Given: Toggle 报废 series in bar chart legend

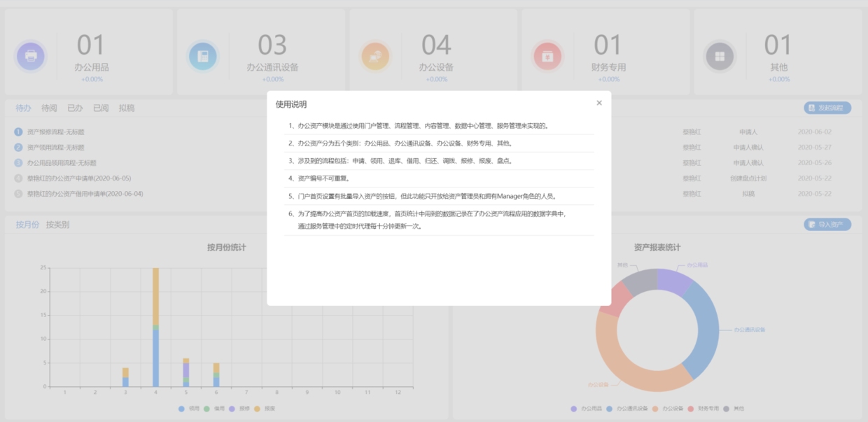Looking at the screenshot, I should (x=265, y=408).
